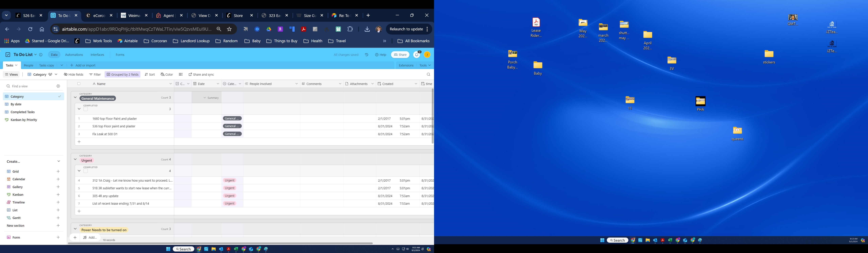Viewport: 868px width, 253px height.
Task: Click the magnifier search icon in grid toolbar
Action: [428, 74]
